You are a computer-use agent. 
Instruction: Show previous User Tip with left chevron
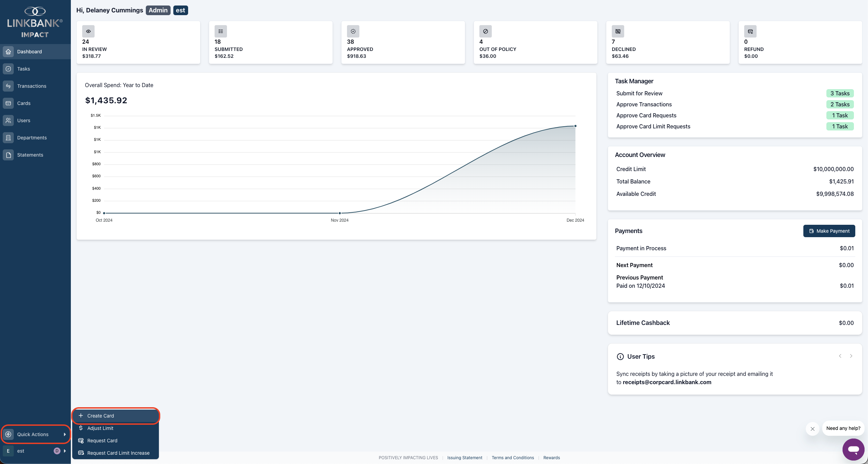point(840,356)
